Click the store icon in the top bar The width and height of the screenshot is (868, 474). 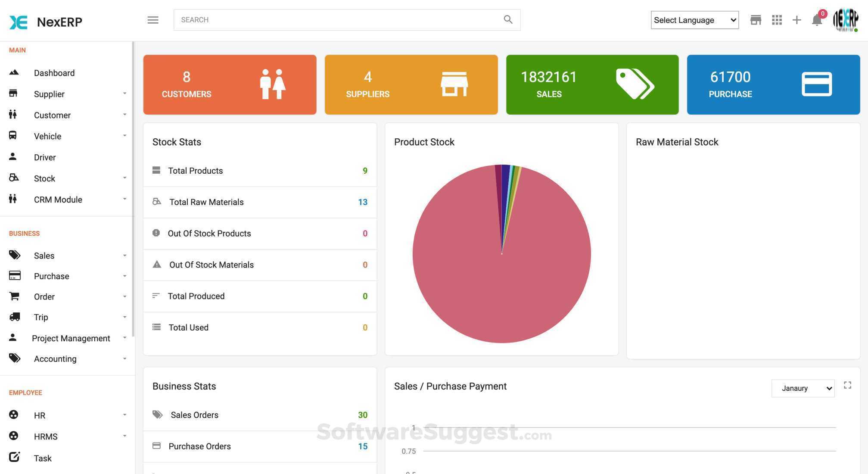click(x=756, y=20)
